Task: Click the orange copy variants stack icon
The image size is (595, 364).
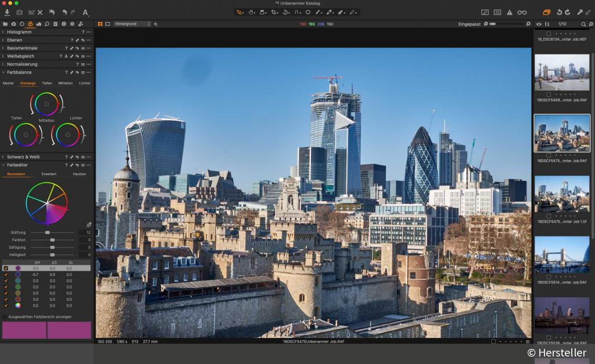Action: pos(546,13)
